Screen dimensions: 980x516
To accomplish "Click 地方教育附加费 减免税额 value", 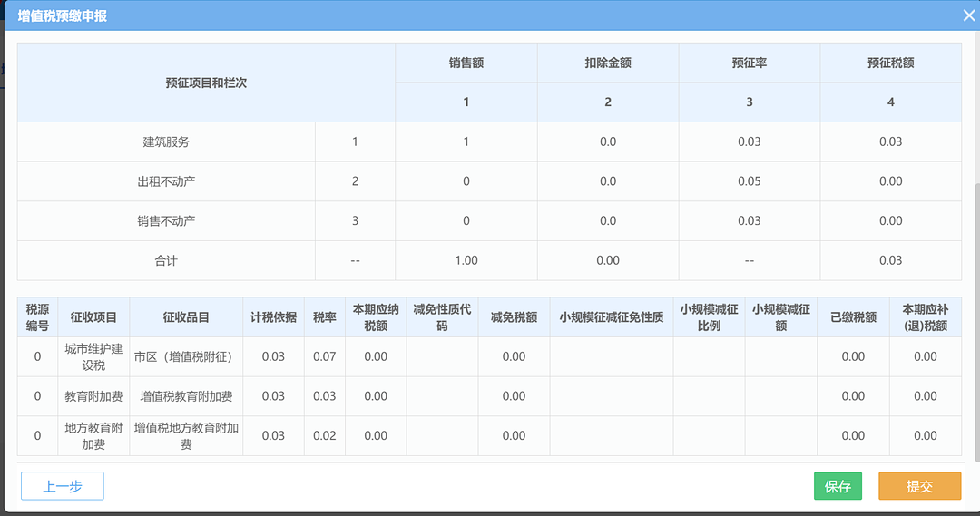I will point(514,436).
